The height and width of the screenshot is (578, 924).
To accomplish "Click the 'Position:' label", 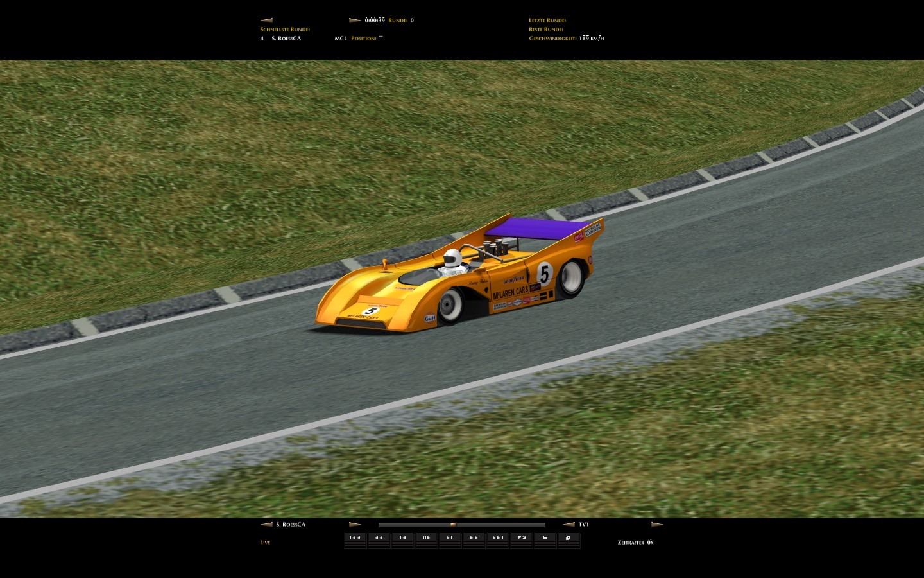I will coord(364,39).
